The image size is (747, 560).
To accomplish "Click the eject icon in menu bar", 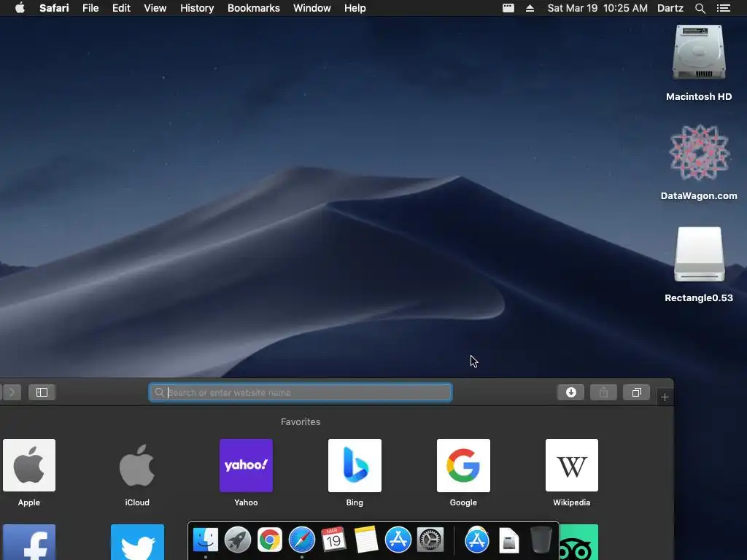I will click(530, 8).
